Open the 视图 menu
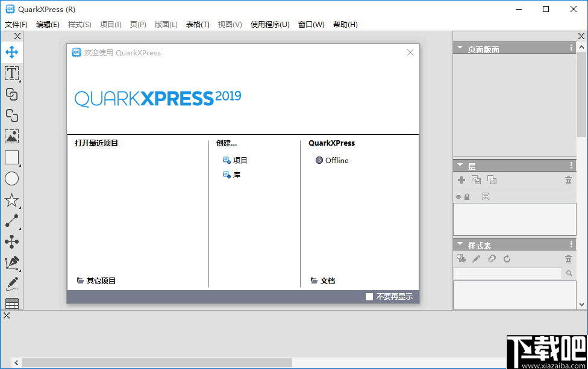Image resolution: width=588 pixels, height=369 pixels. pos(230,24)
